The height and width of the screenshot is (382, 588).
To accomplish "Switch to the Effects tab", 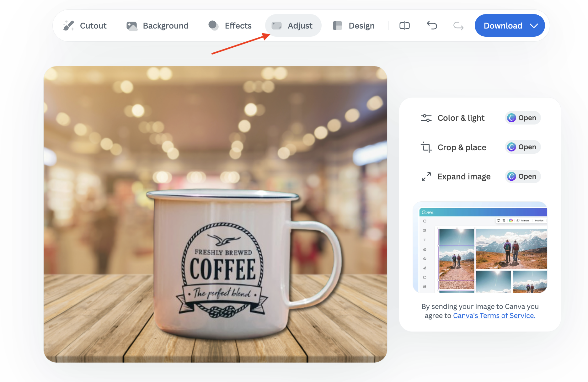I will pos(238,26).
